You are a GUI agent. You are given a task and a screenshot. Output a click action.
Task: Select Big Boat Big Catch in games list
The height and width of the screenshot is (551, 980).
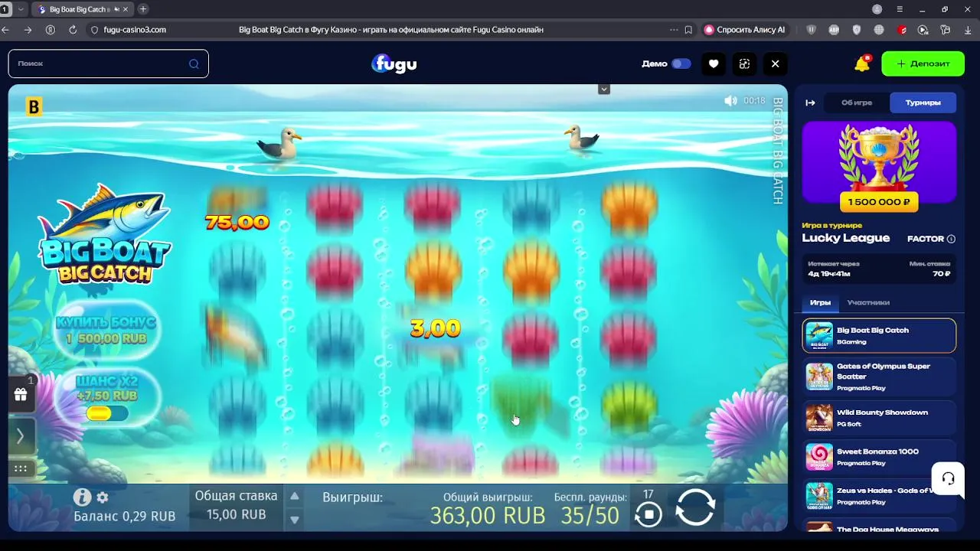(x=879, y=336)
